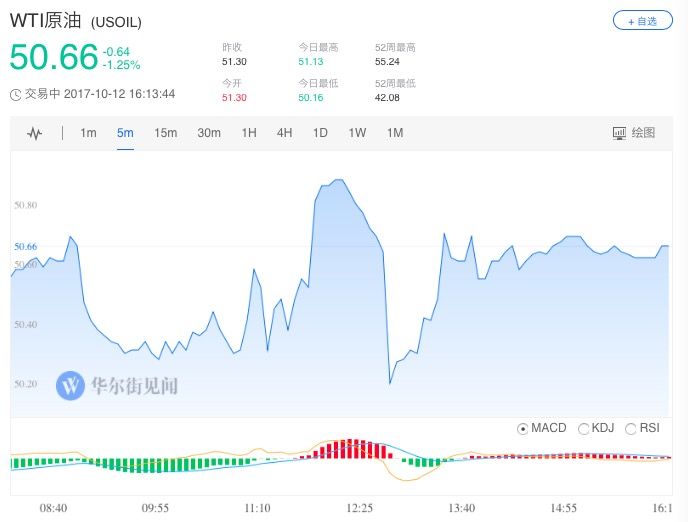Select the 5m timeframe tab

125,133
